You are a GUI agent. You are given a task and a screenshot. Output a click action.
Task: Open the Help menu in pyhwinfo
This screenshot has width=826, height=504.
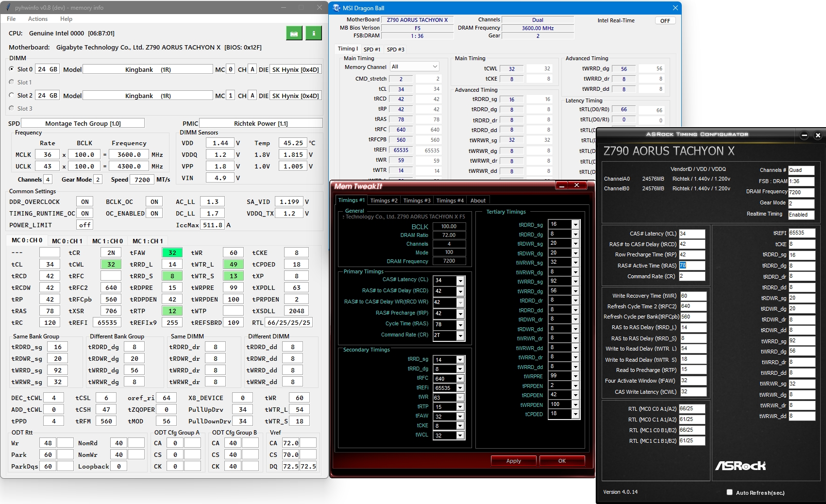click(66, 19)
